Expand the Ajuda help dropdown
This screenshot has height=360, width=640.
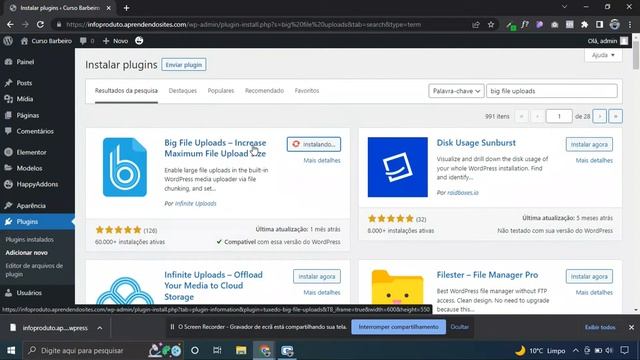(603, 55)
